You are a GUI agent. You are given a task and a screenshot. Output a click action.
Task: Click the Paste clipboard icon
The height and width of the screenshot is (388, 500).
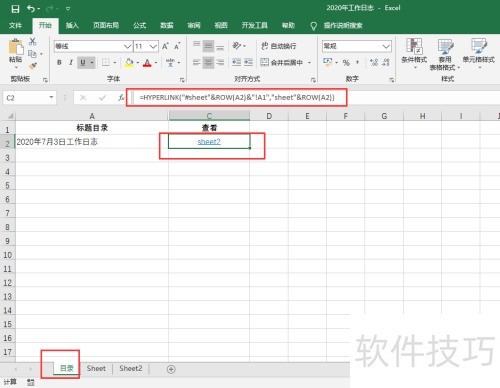(16, 46)
